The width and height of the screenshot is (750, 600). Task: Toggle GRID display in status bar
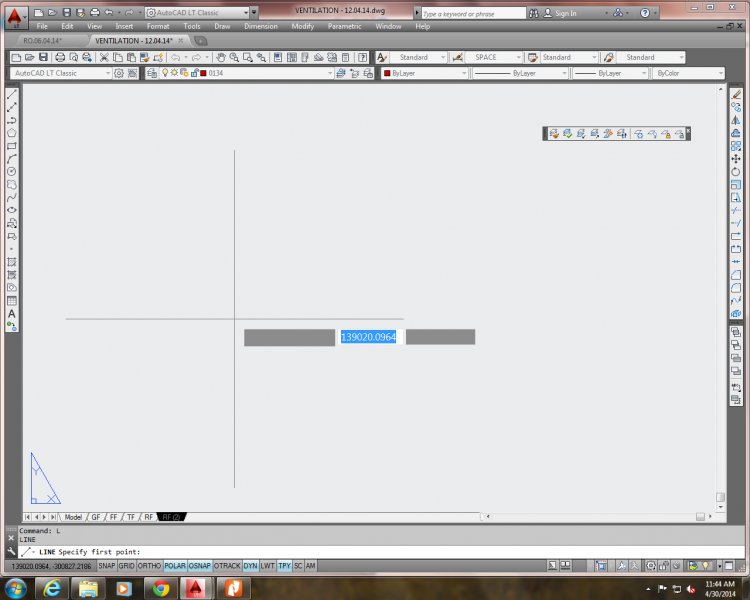[126, 566]
